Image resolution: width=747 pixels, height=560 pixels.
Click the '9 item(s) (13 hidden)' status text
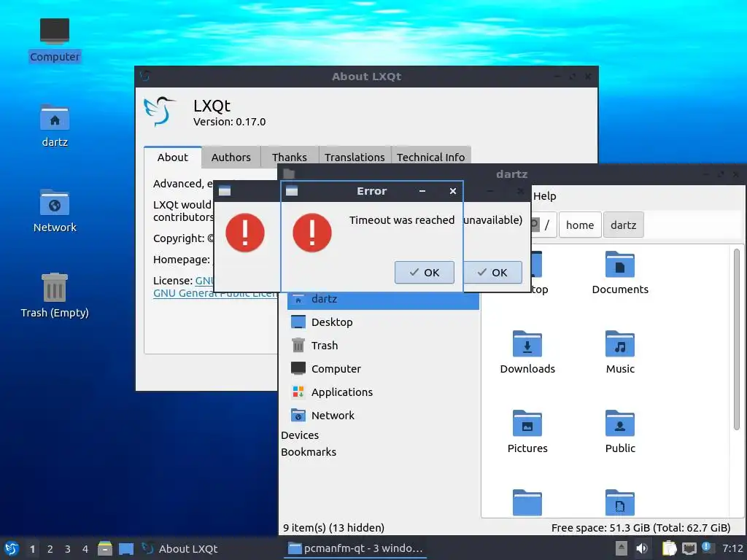click(333, 528)
